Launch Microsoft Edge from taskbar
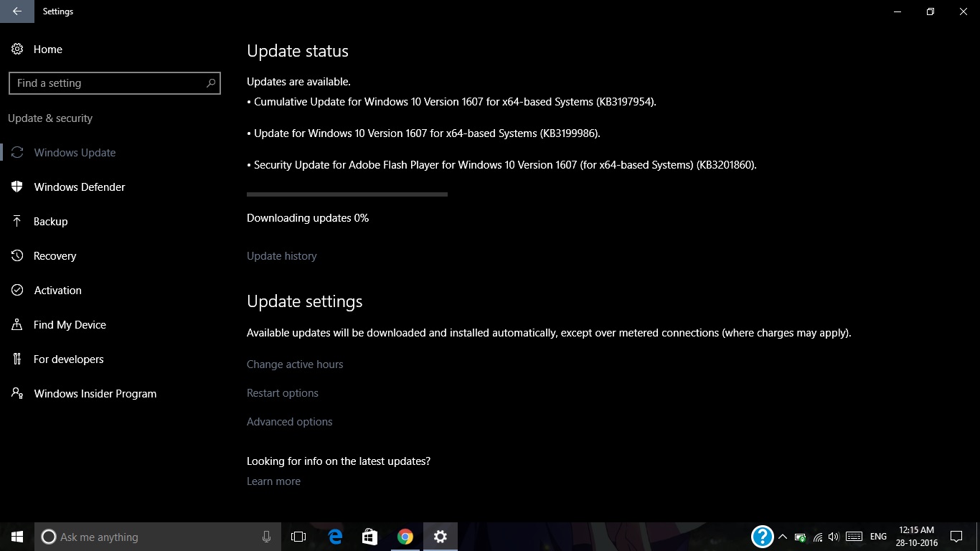The height and width of the screenshot is (551, 980). tap(335, 537)
